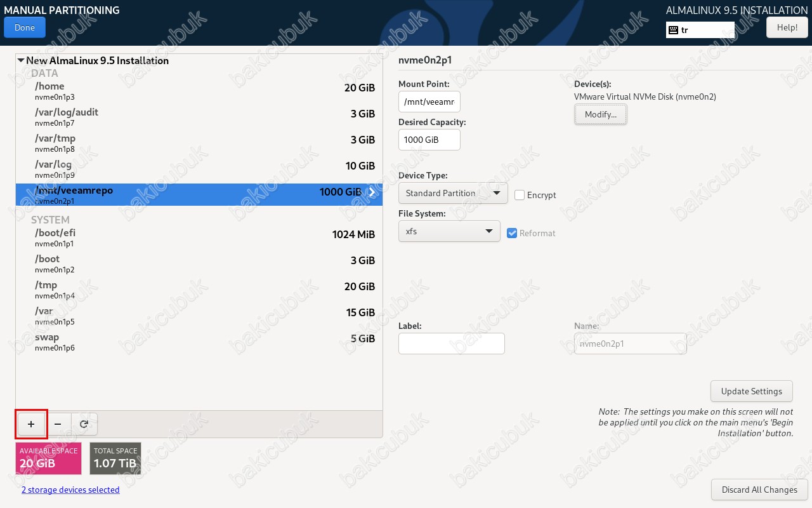
Task: Select the /home partition row
Action: [x=199, y=91]
